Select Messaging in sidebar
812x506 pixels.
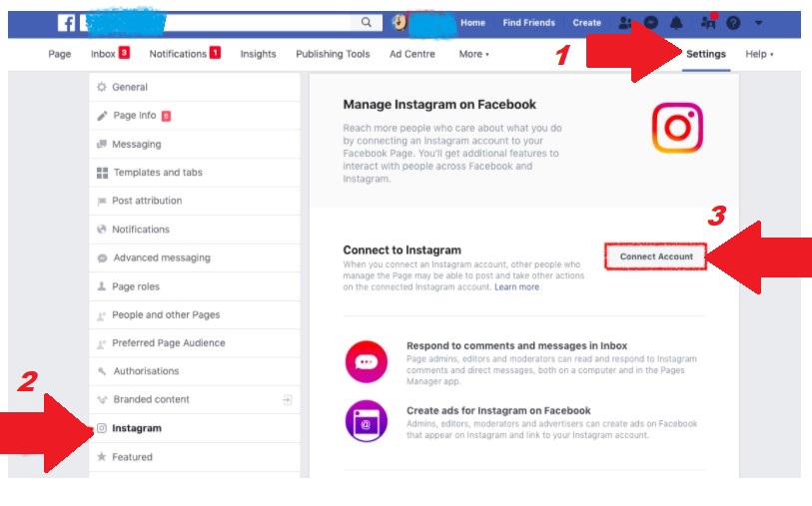[194, 144]
